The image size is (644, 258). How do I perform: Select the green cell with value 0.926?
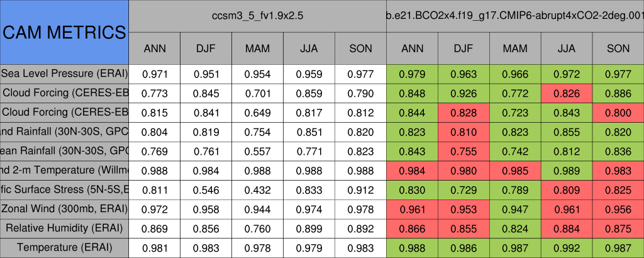point(464,93)
